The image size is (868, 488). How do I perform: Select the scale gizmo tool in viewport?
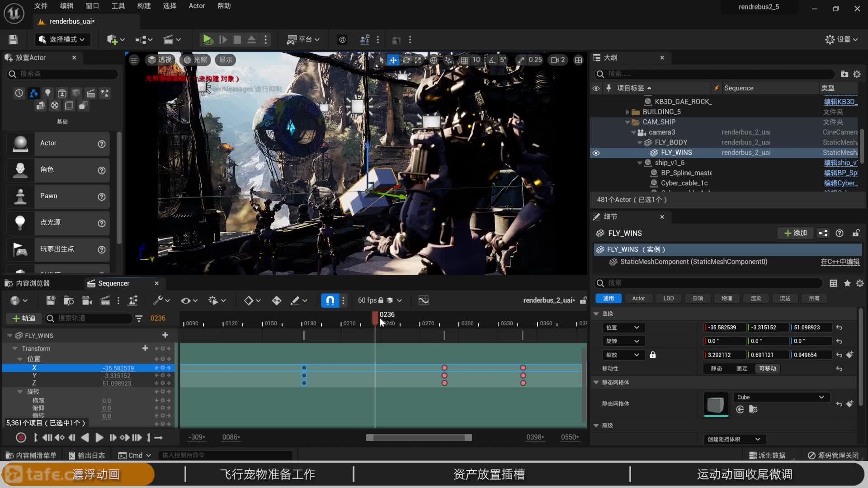coord(418,60)
